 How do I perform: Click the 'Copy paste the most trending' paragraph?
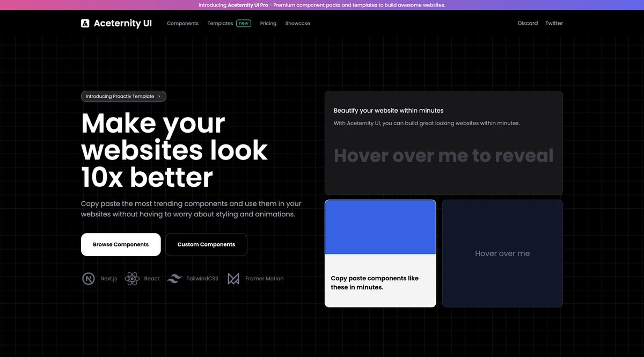click(x=191, y=209)
